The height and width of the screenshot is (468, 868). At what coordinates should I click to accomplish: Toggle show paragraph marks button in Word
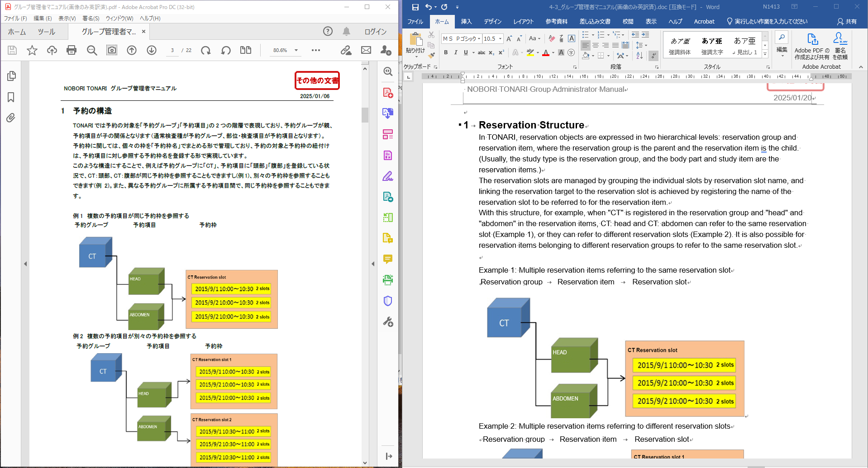tap(653, 55)
